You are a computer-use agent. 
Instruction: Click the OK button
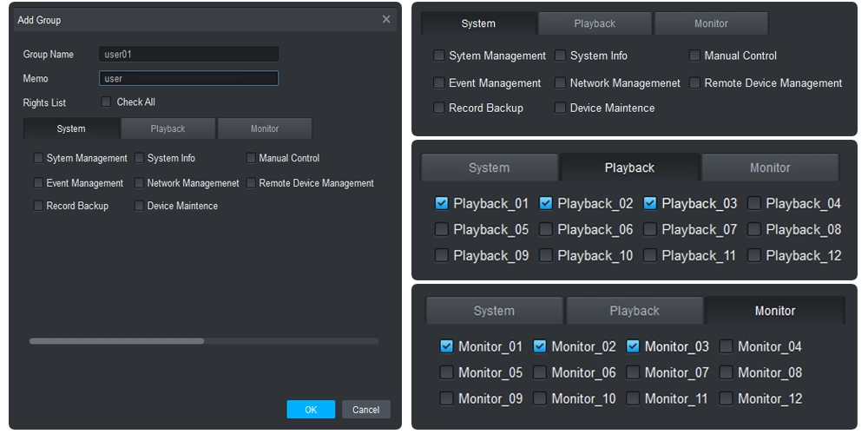tap(311, 410)
